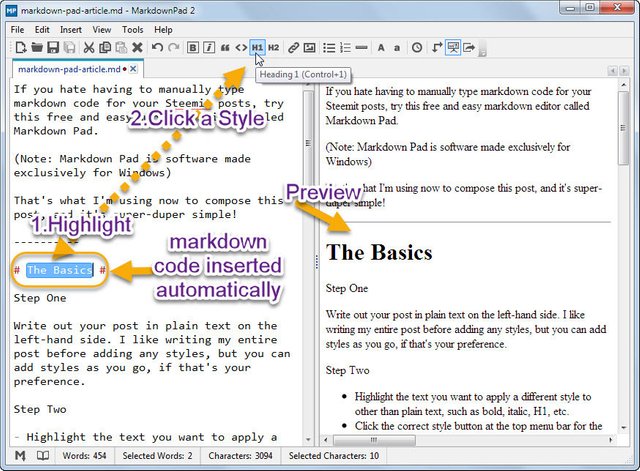Click "Step Two" text in the preview
Image resolution: width=640 pixels, height=471 pixels.
click(x=347, y=370)
